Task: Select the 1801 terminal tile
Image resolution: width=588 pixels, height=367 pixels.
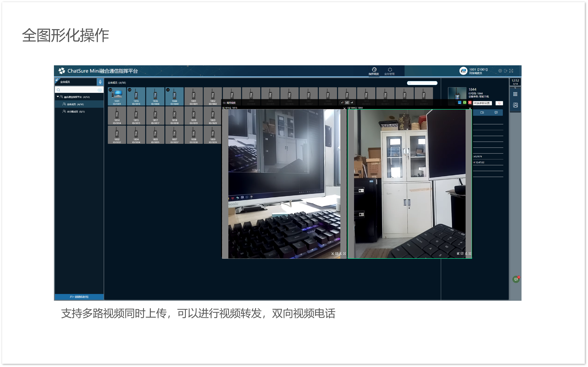Action: coord(194,96)
